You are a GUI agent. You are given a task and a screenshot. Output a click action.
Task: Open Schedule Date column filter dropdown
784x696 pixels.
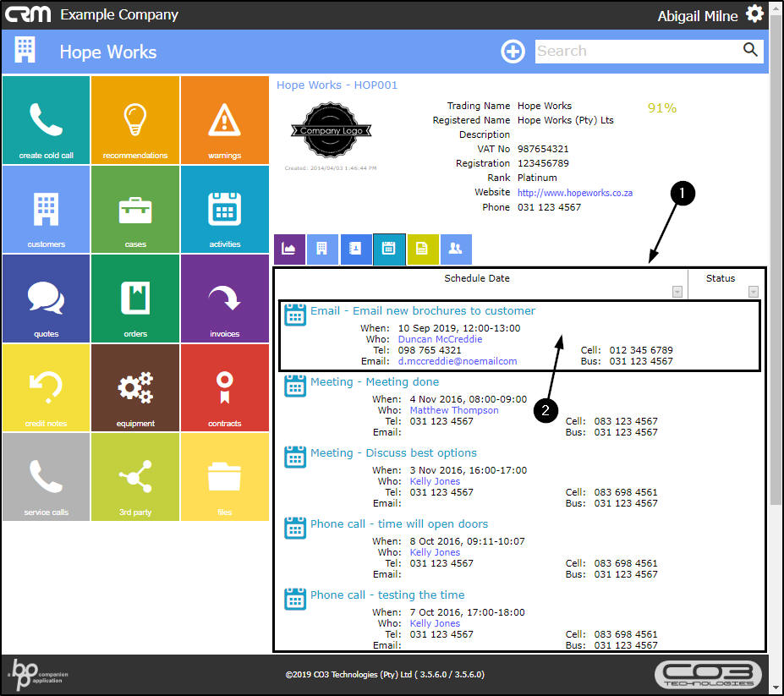677,292
